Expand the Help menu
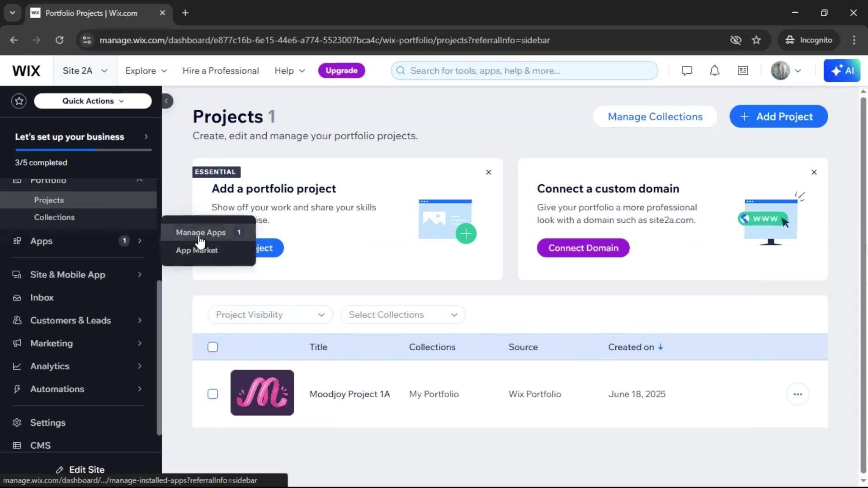Image resolution: width=868 pixels, height=488 pixels. pyautogui.click(x=290, y=70)
